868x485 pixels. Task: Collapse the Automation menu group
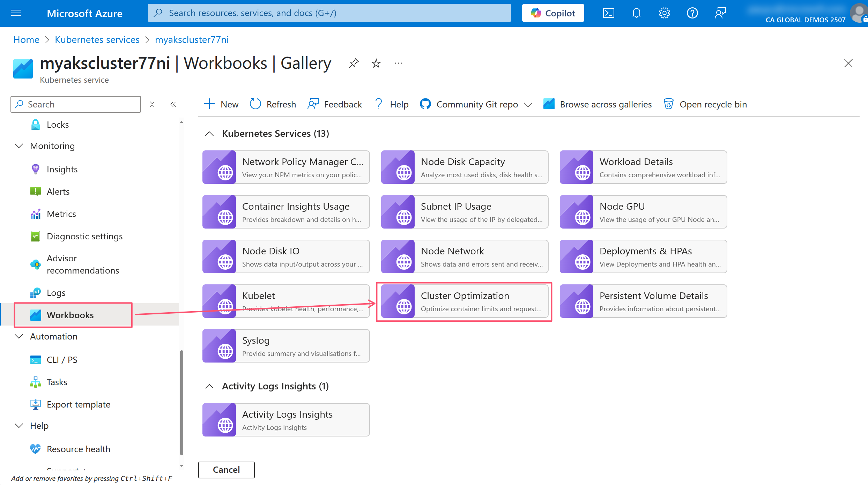point(19,336)
